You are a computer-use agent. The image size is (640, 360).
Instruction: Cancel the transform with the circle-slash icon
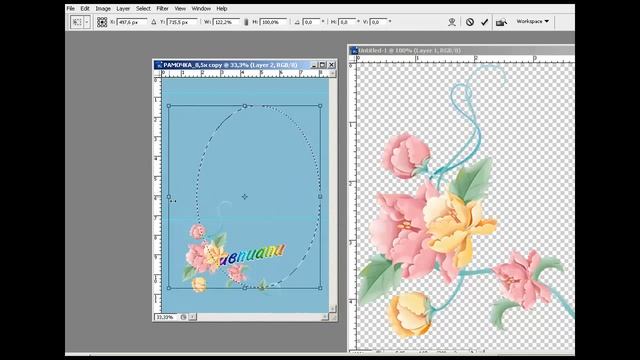click(470, 22)
